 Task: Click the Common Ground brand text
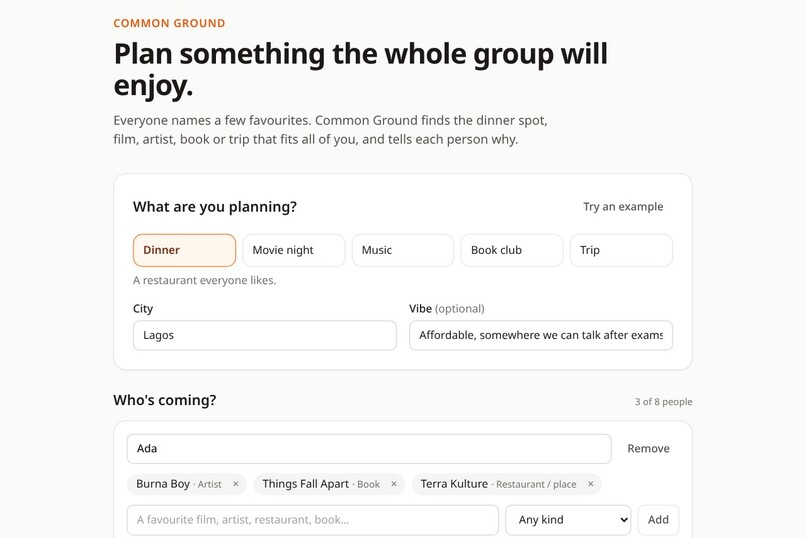coord(169,23)
